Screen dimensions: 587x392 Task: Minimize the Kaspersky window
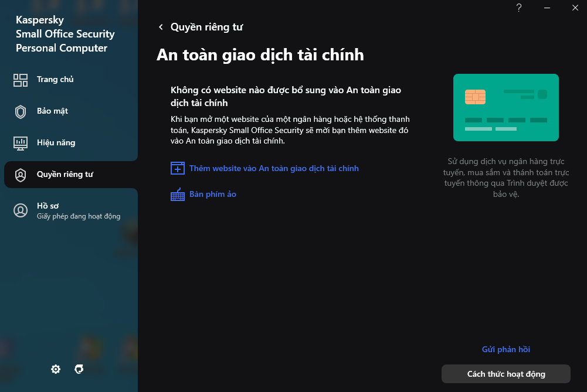(547, 8)
